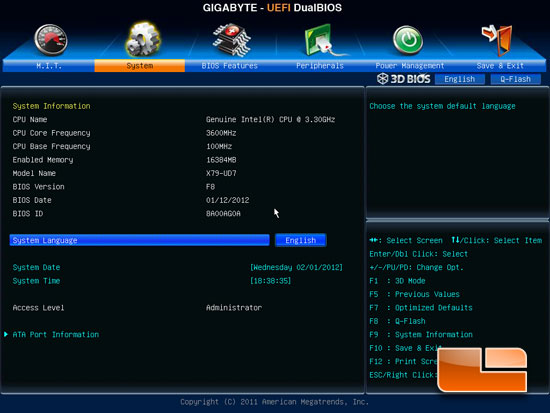Select the System Time label
Screen dimensions: 550x413
click(x=36, y=281)
